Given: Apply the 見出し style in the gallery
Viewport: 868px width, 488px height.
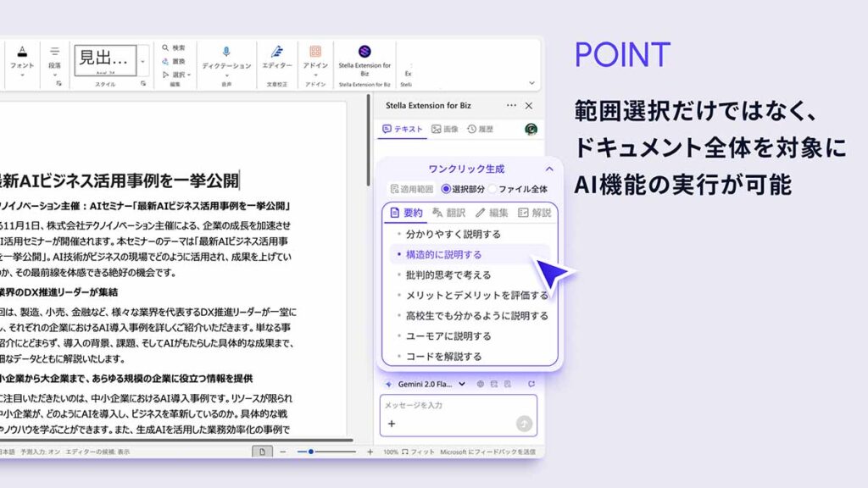Looking at the screenshot, I should point(105,60).
